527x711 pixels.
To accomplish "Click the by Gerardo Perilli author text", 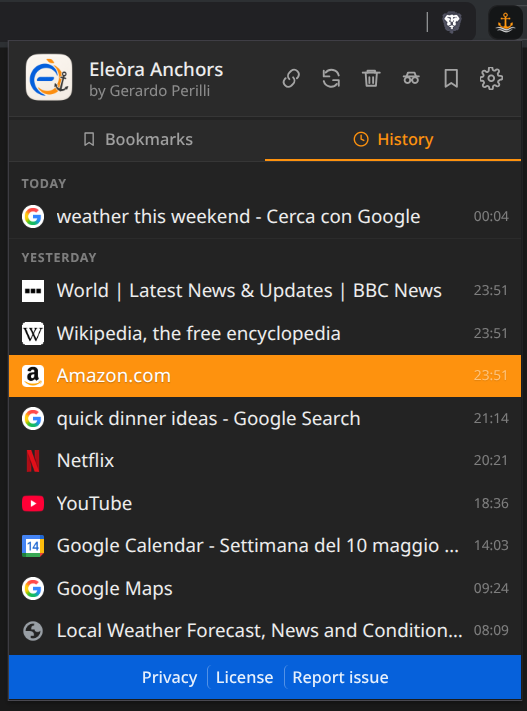I will [150, 91].
